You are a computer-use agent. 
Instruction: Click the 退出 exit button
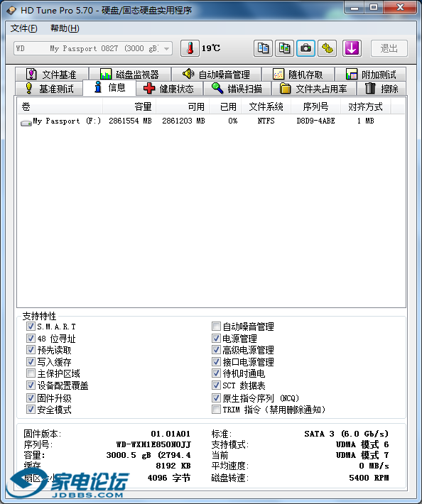[389, 48]
